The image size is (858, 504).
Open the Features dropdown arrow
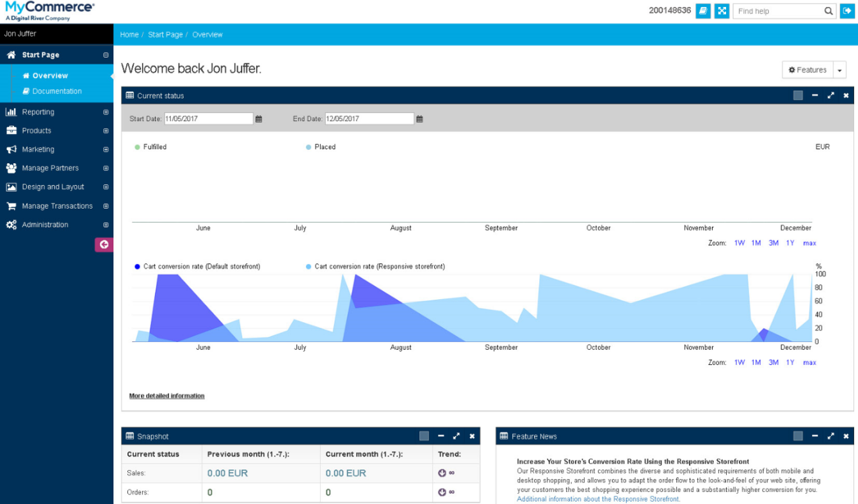(839, 70)
